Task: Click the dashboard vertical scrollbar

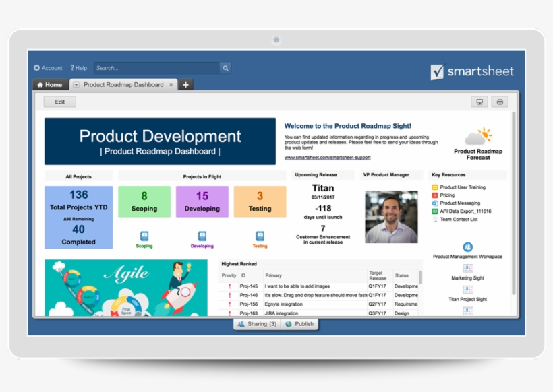Action: [x=514, y=203]
